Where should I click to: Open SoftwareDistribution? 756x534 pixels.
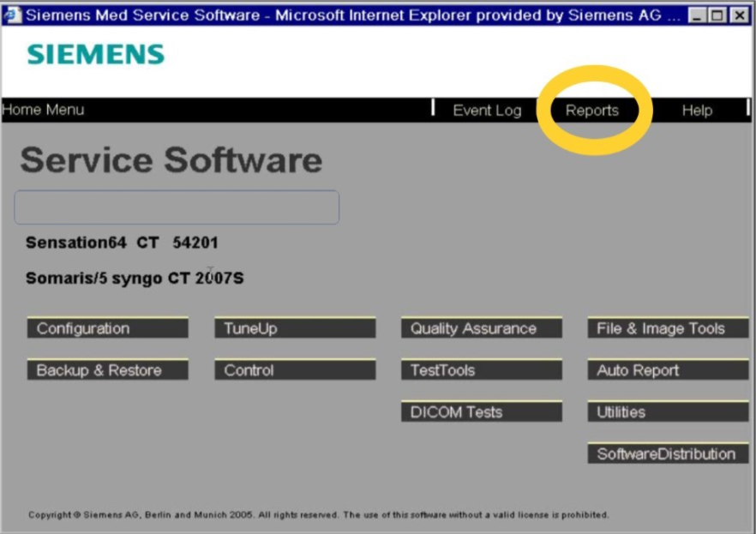[x=668, y=453]
